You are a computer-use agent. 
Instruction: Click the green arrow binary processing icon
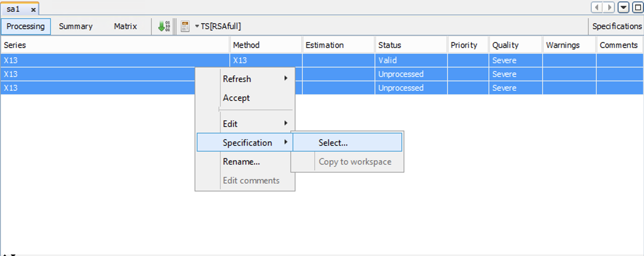[164, 26]
